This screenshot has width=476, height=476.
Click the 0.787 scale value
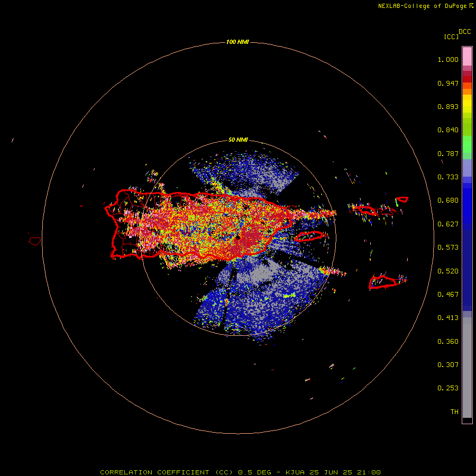tap(448, 153)
